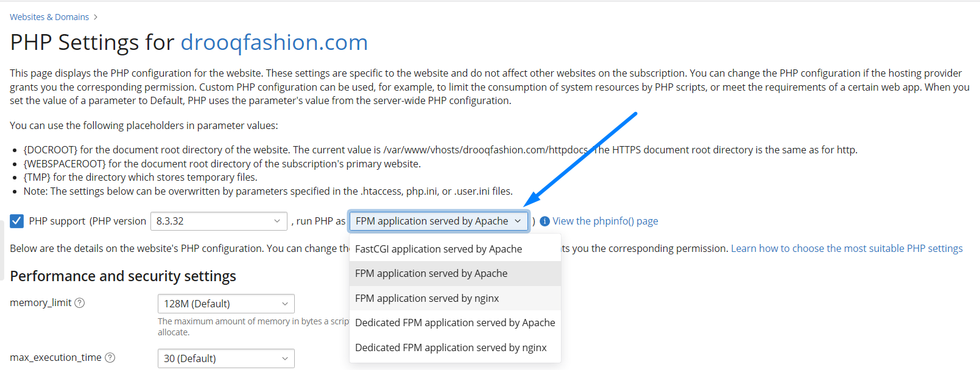
Task: Open the max_execution_time 30 dropdown
Action: point(226,358)
